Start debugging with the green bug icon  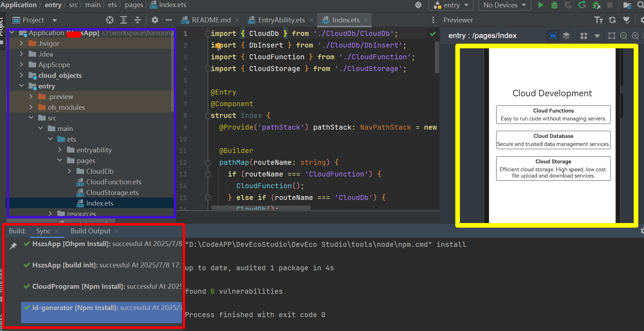(x=554, y=5)
